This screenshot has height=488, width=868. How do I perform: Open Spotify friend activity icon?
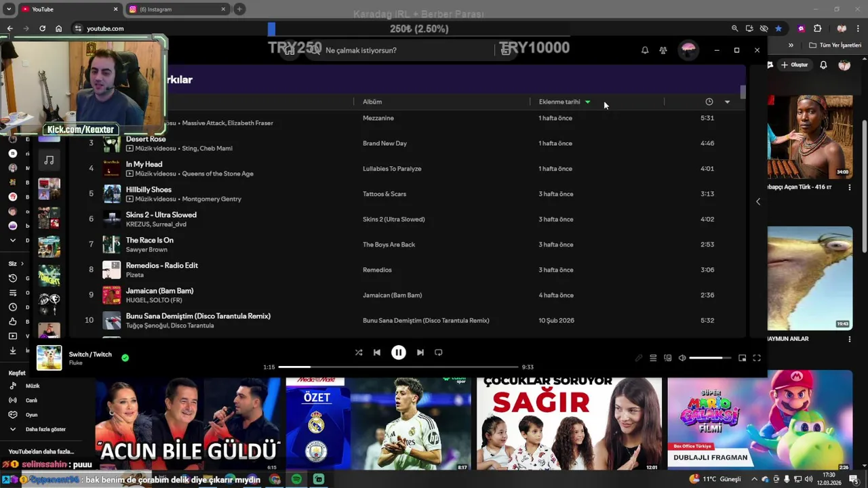[x=663, y=50]
